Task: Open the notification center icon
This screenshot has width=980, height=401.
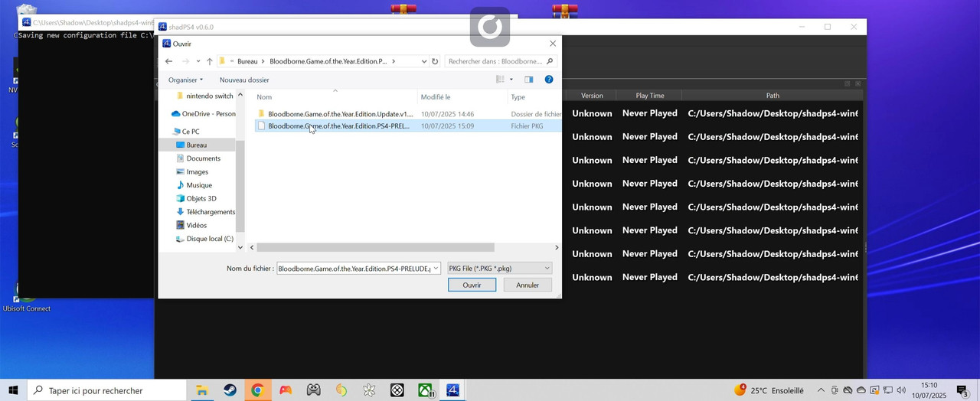Action: click(962, 390)
